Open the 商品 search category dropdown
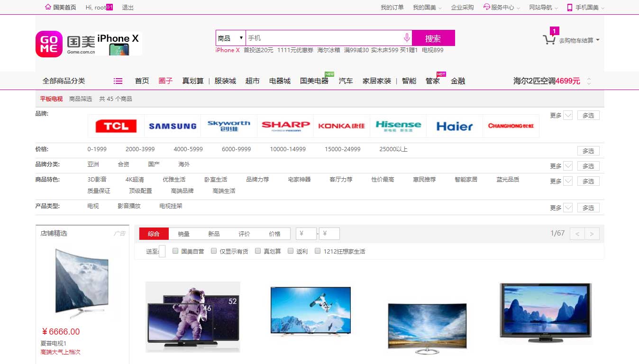639x364 pixels. point(230,38)
